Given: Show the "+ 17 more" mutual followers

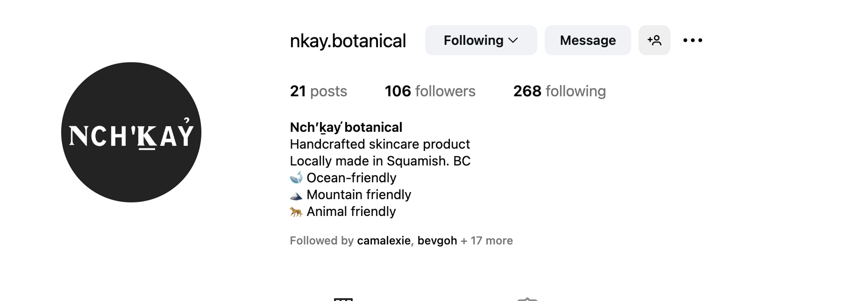Looking at the screenshot, I should pos(486,241).
